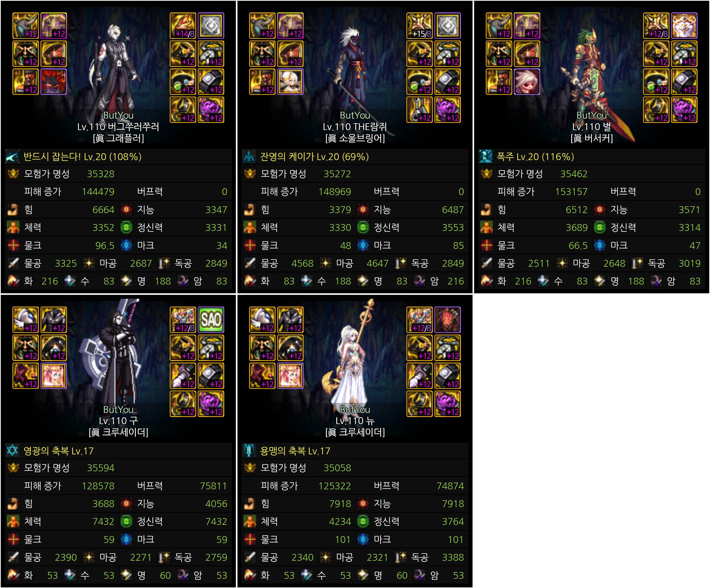Image resolution: width=710 pixels, height=588 pixels.
Task: Select 피해 증가 153157 value for 별
Action: 571,192
